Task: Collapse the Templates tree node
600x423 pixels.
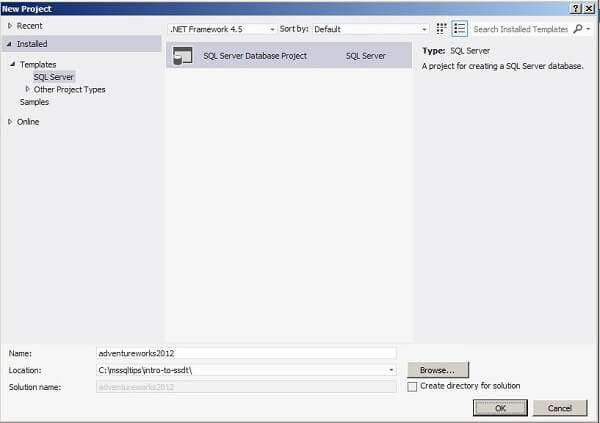Action: click(13, 64)
